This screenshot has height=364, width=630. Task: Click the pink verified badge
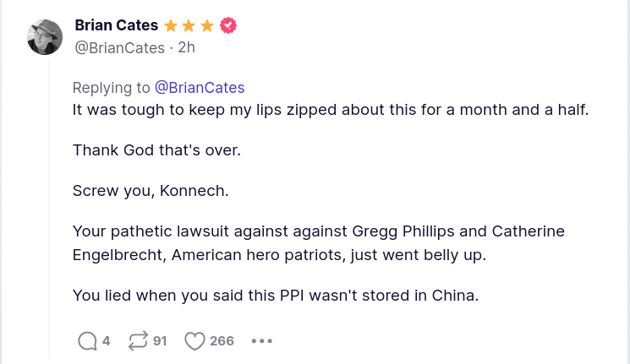click(228, 25)
